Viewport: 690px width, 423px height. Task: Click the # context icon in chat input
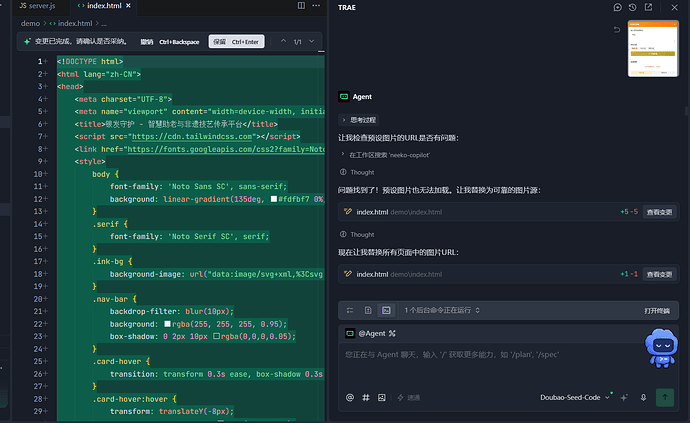click(x=366, y=397)
